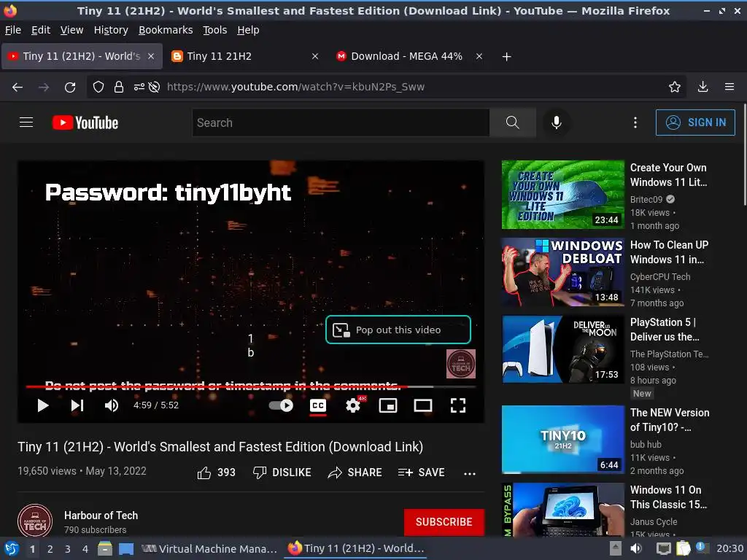Screen dimensions: 747x560
Task: Click the SIGN IN button
Action: click(695, 122)
